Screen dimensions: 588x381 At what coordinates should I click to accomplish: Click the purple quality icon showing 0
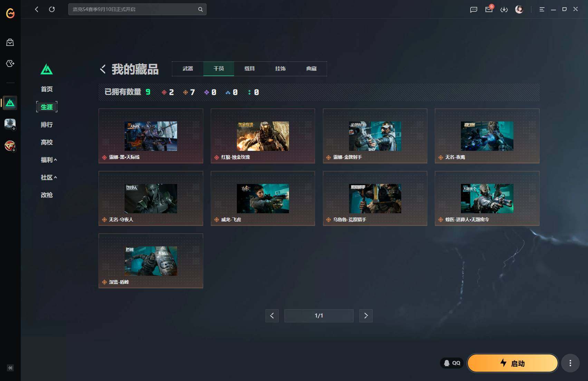click(x=206, y=92)
